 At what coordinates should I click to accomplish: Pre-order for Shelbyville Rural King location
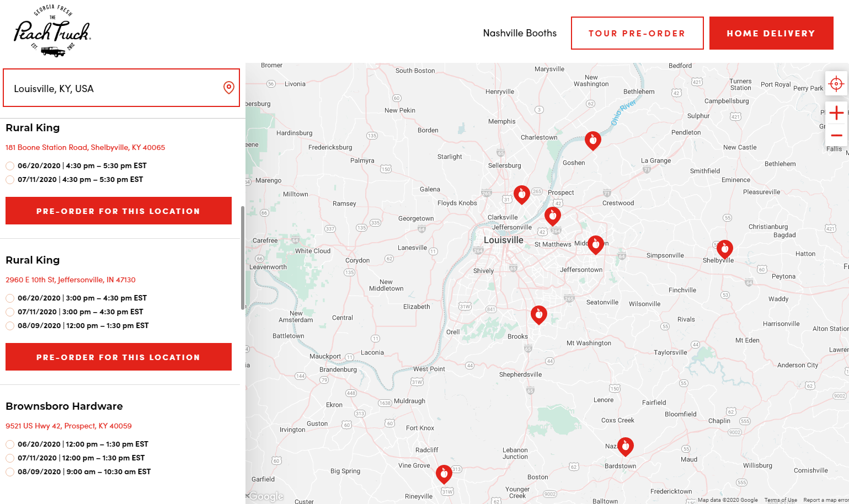pos(119,211)
